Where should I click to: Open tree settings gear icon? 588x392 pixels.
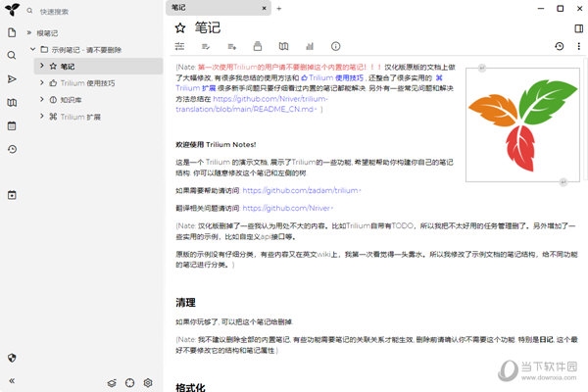pos(148,381)
